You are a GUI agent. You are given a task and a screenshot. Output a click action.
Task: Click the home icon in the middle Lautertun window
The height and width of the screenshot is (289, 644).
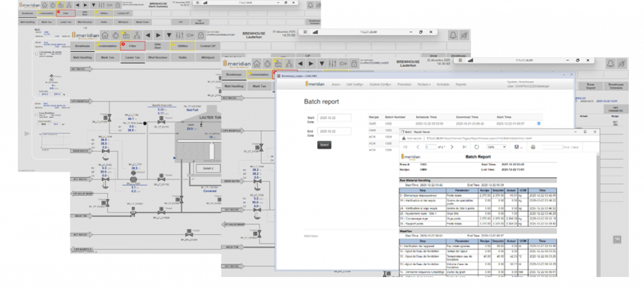pos(106,35)
